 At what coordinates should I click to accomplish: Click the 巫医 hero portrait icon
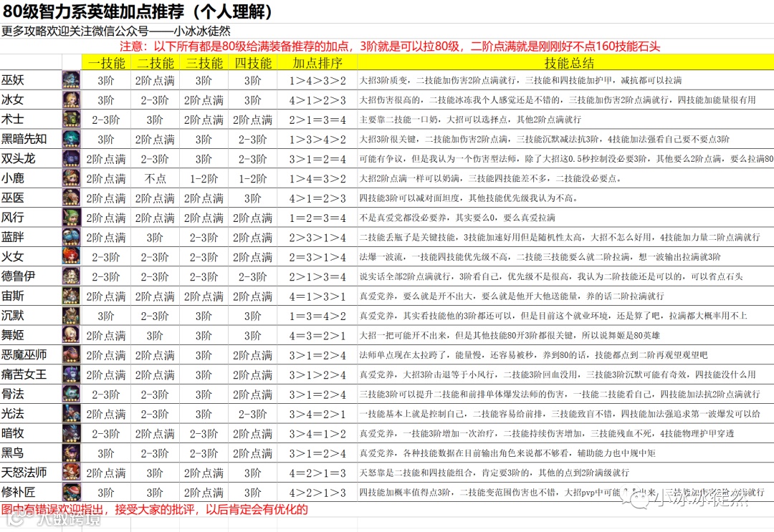tap(71, 198)
